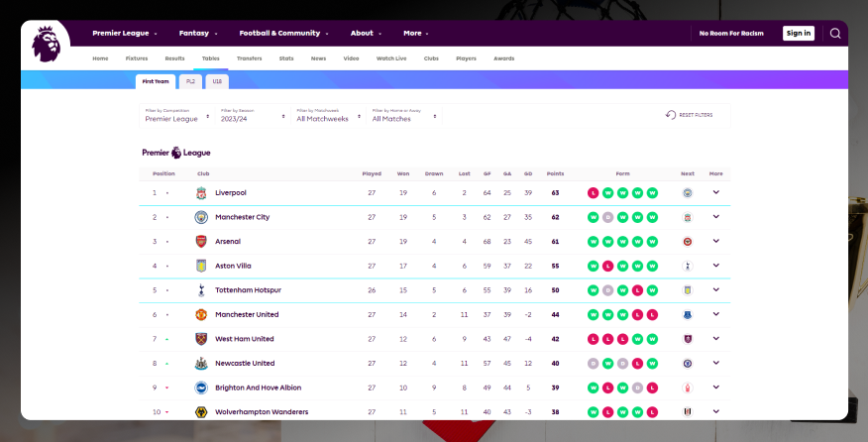Click the Points column header
868x442 pixels.
tap(555, 173)
